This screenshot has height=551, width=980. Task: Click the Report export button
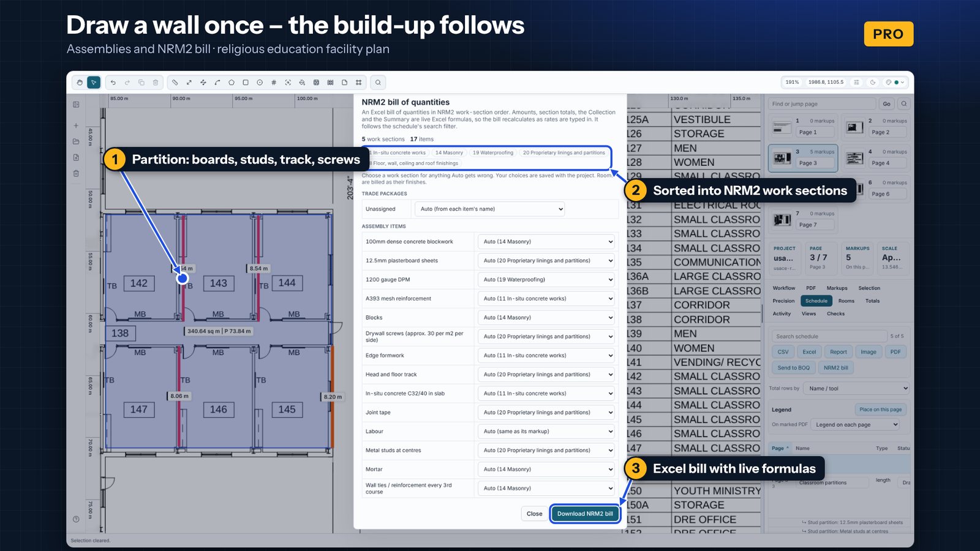pos(838,351)
